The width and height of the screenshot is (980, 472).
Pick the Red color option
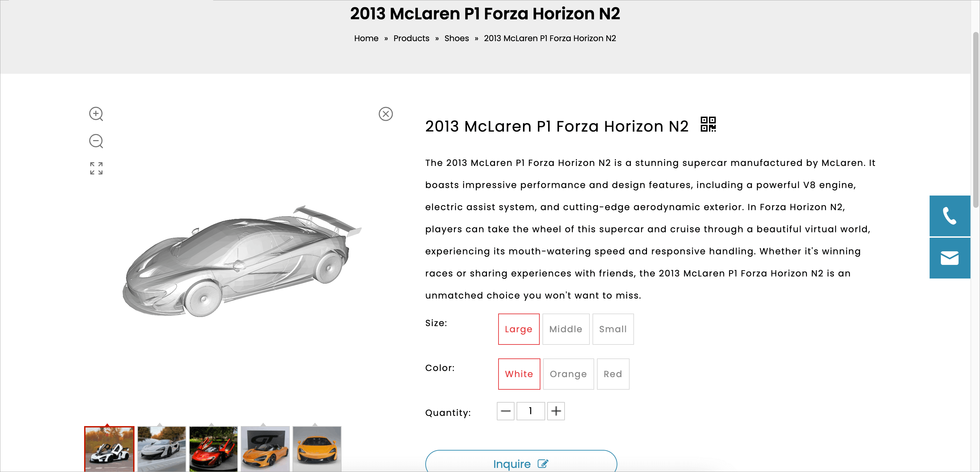click(x=613, y=374)
